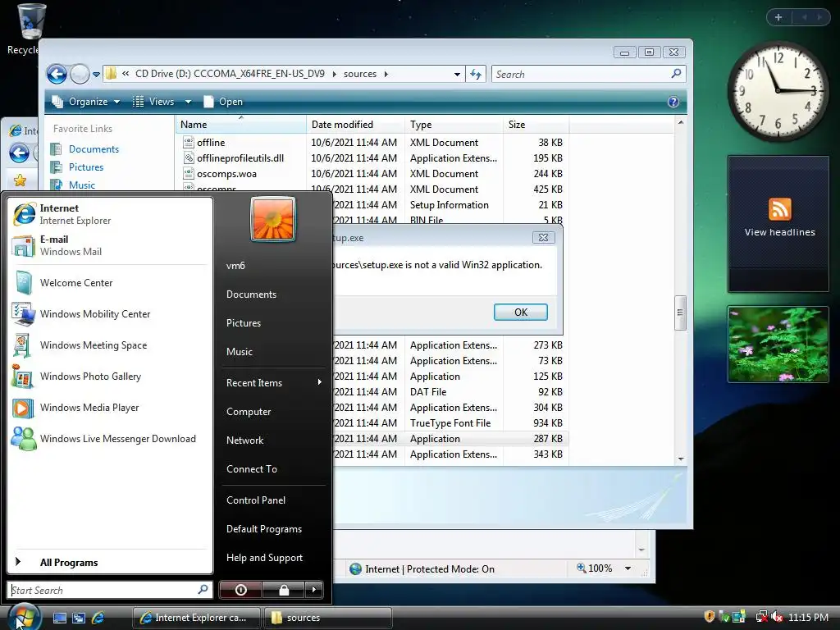Image resolution: width=840 pixels, height=630 pixels.
Task: Open Windows Live Messenger Download
Action: click(x=110, y=438)
